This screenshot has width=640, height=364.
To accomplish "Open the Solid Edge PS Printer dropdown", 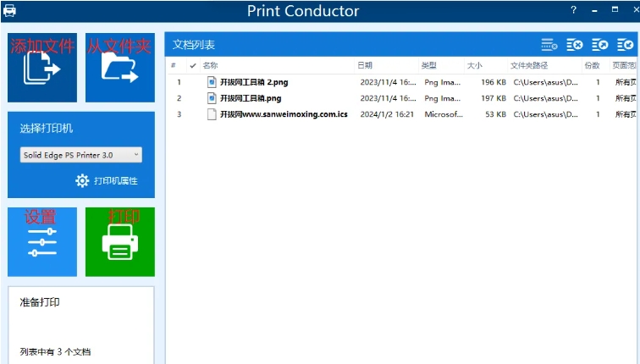I will coord(80,155).
